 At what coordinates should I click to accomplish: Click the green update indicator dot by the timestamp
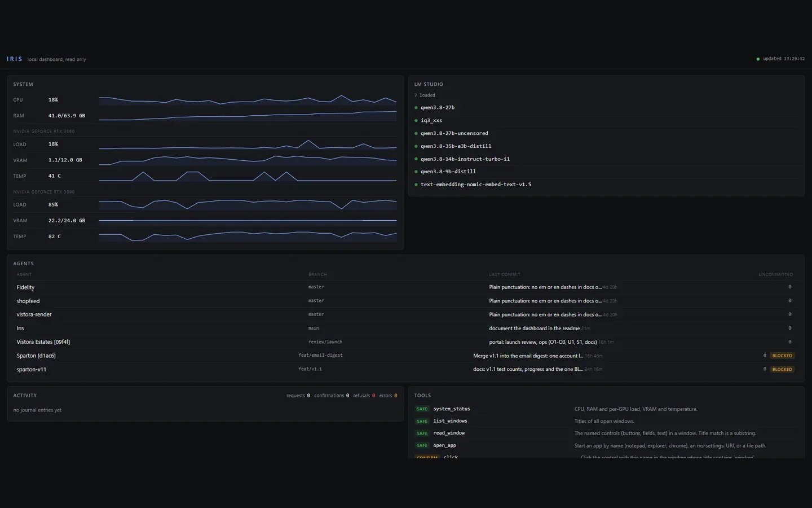pos(758,59)
